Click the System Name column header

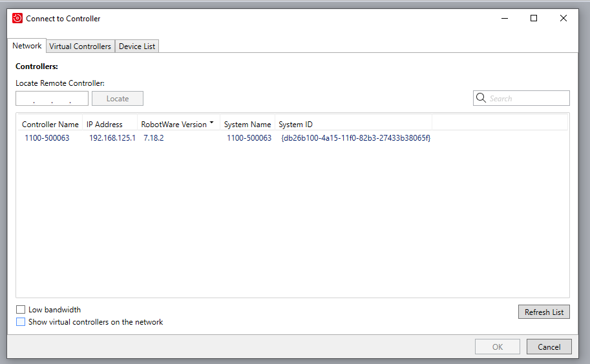(x=248, y=125)
